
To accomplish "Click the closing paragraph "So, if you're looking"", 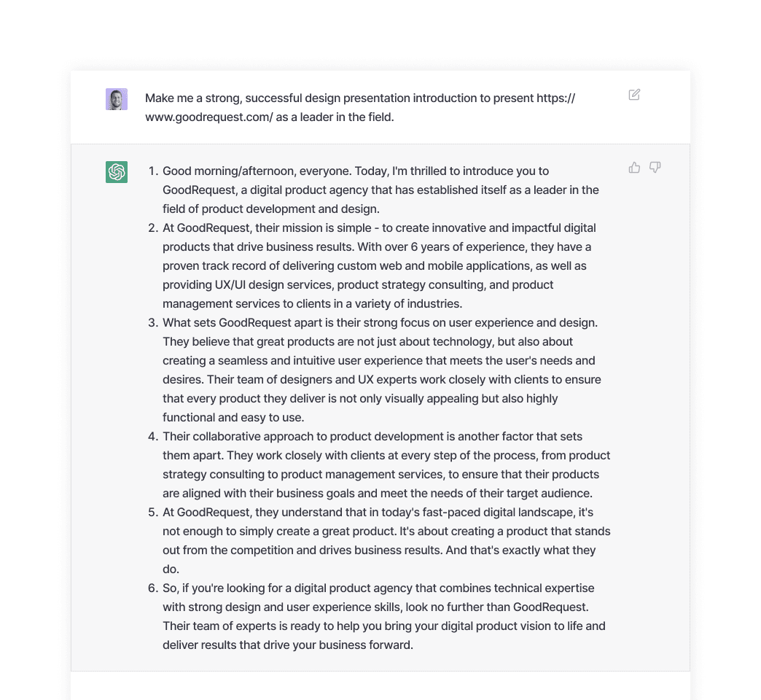I will [384, 616].
